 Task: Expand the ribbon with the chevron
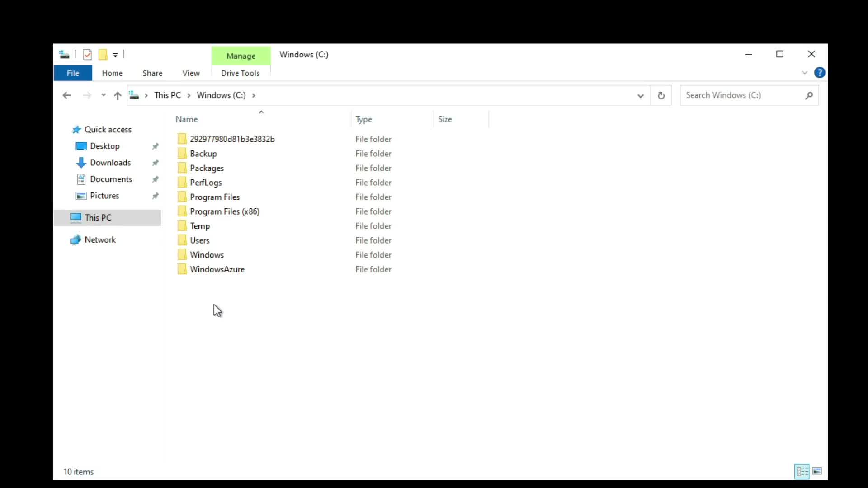pos(804,73)
